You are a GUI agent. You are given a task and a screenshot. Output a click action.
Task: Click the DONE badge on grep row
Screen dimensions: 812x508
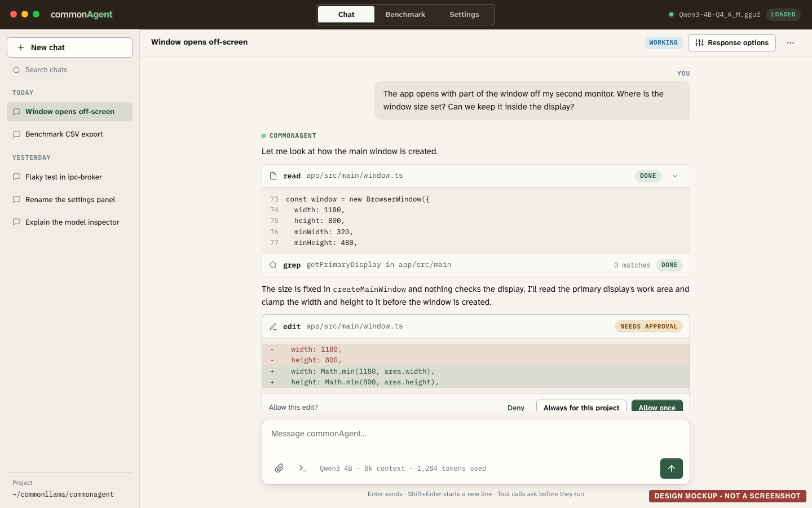click(x=669, y=265)
